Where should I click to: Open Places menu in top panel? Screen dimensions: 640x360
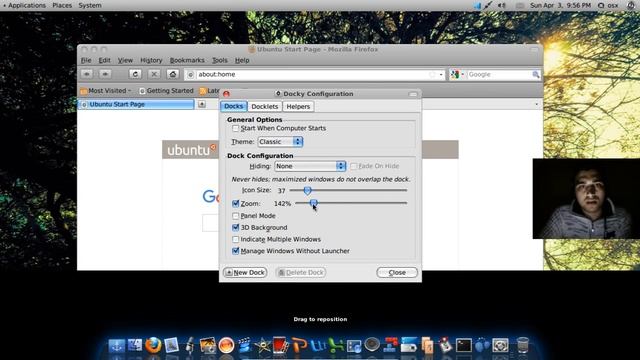[62, 5]
